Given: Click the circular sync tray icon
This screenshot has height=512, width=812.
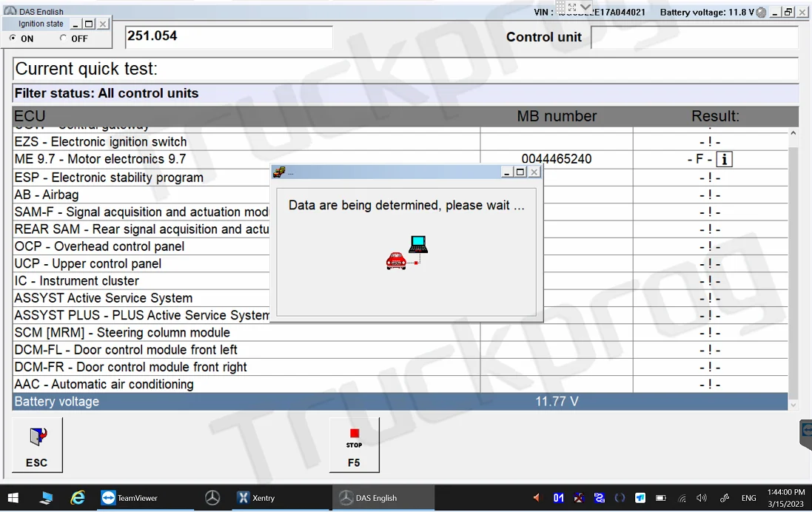Looking at the screenshot, I should point(620,498).
